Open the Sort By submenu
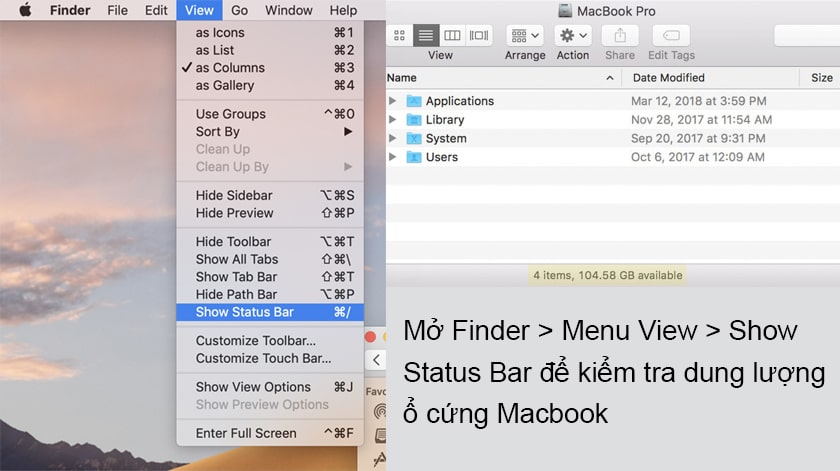840x471 pixels. [x=270, y=131]
